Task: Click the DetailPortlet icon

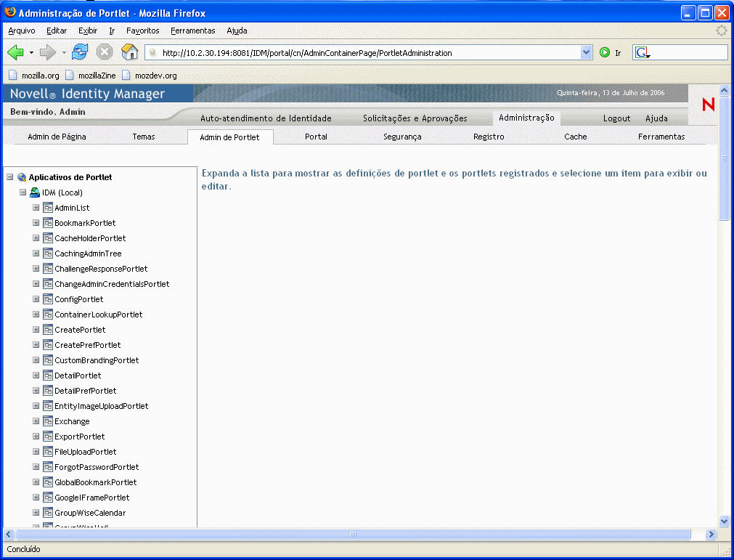Action: point(47,376)
